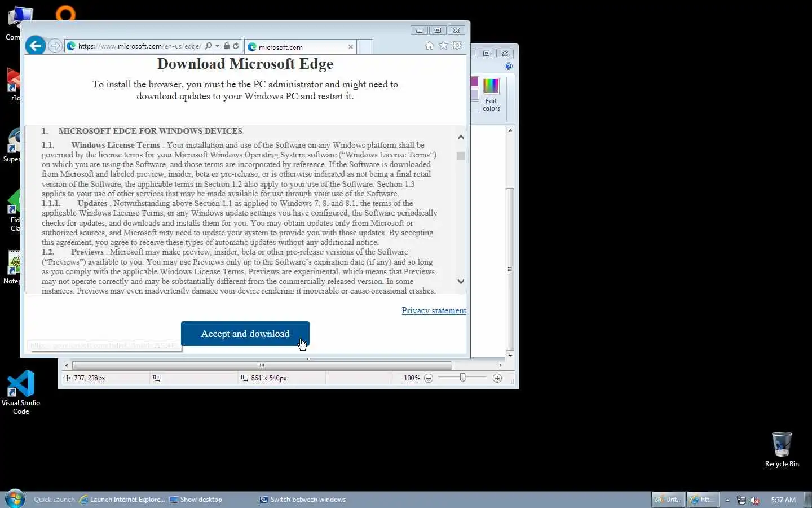The image size is (812, 508).
Task: Switch to the htt... Internet Explorer taskbar button
Action: pyautogui.click(x=703, y=500)
